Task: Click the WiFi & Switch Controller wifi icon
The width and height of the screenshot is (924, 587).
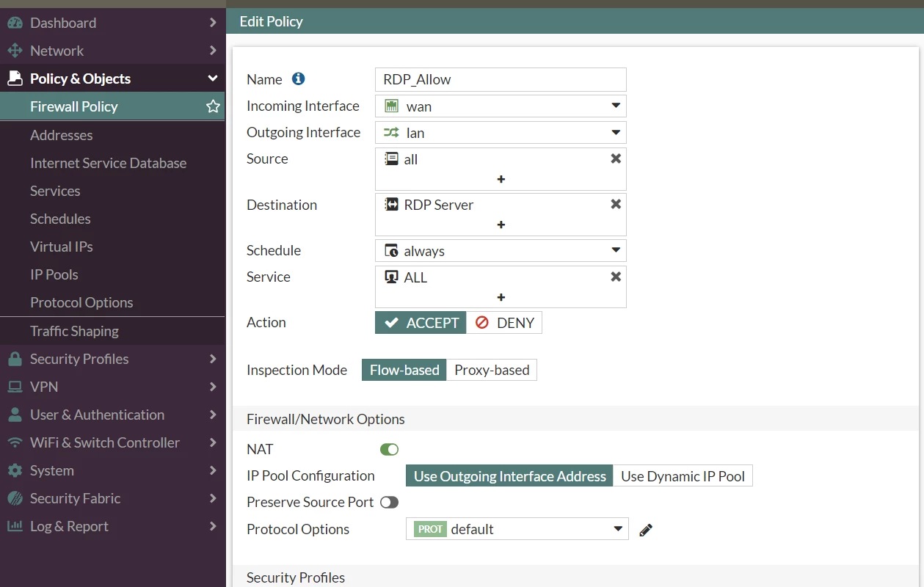Action: coord(15,442)
